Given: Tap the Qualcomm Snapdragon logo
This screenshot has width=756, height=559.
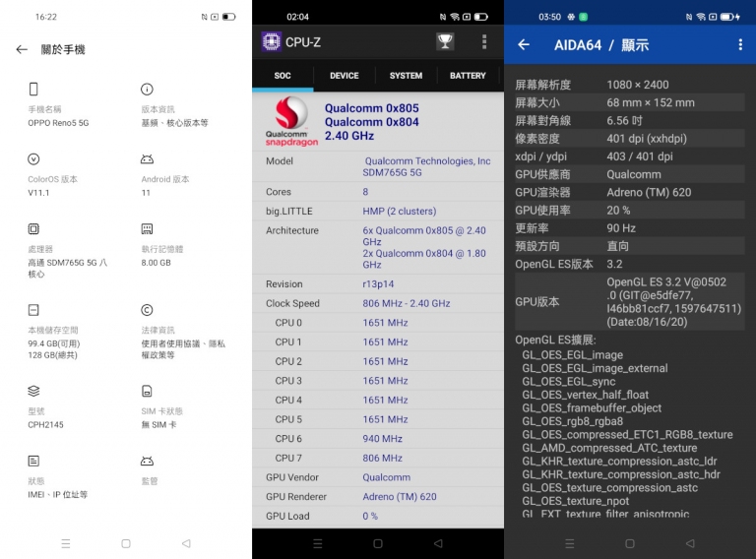Looking at the screenshot, I should (x=291, y=121).
